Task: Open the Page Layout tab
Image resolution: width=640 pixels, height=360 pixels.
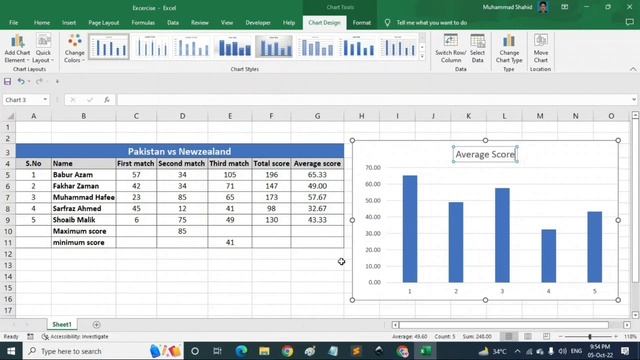Action: (104, 23)
